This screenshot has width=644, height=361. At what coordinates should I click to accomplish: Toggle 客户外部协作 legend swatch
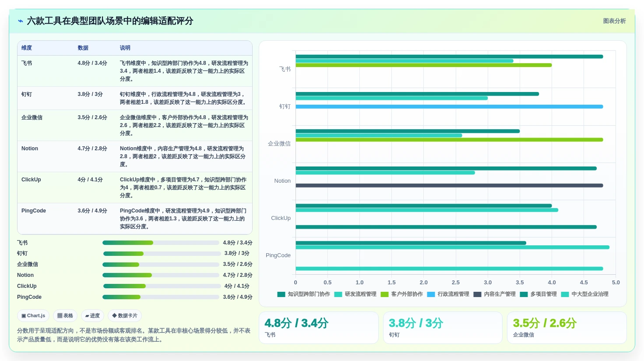tap(384, 294)
